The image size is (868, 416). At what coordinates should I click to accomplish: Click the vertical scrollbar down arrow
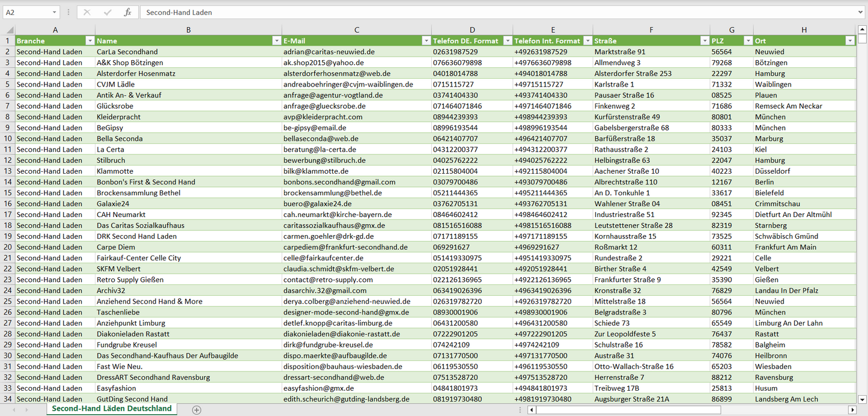863,399
